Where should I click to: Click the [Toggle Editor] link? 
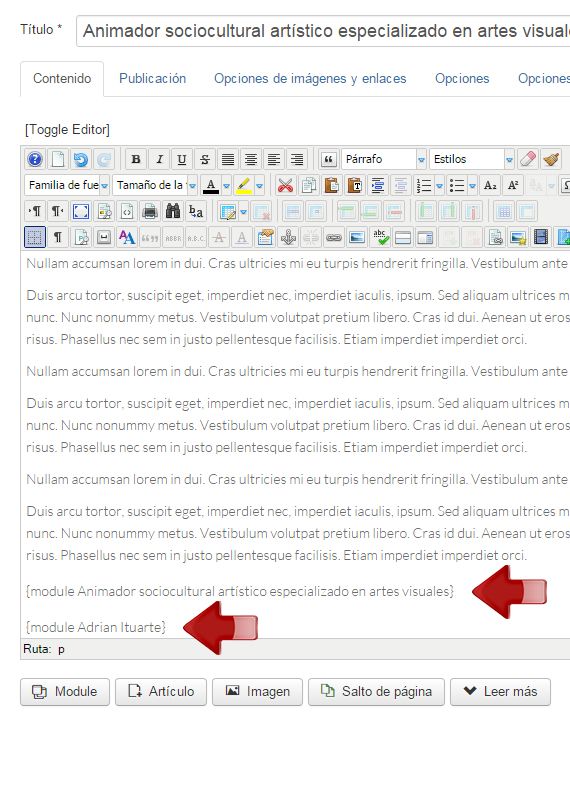click(x=67, y=130)
